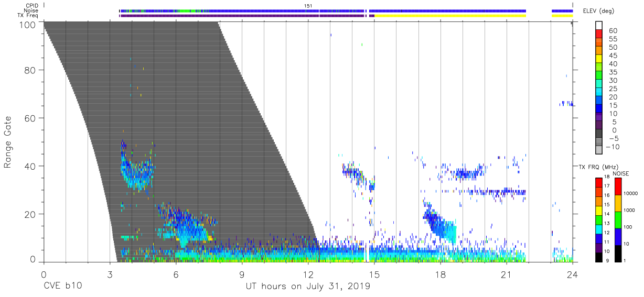Click ELEV colorbar tick label 60
This screenshot has height=297, width=644.
613,31
